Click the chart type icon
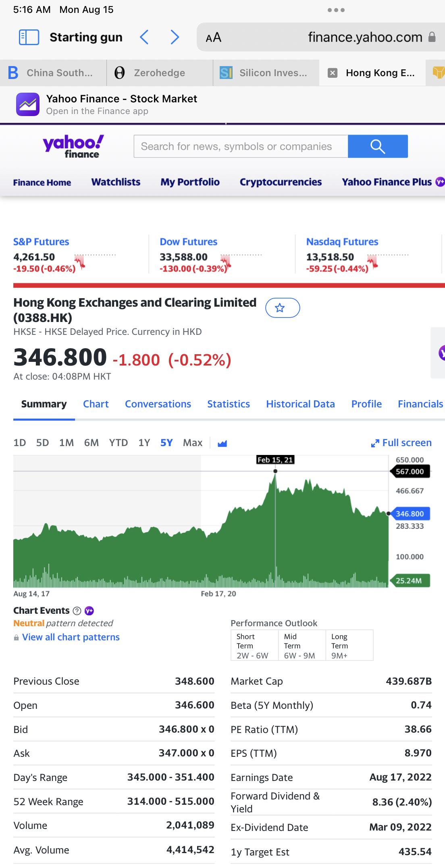This screenshot has height=868, width=445. 222,443
